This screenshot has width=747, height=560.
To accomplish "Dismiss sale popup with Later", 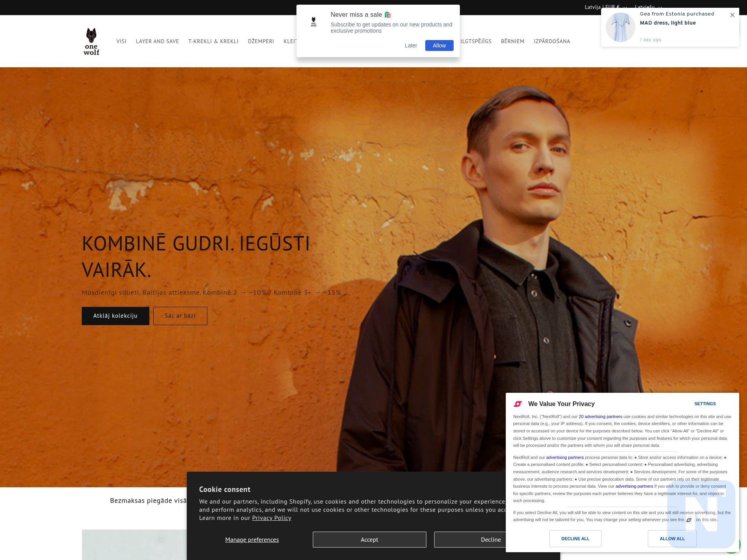I will tap(411, 45).
